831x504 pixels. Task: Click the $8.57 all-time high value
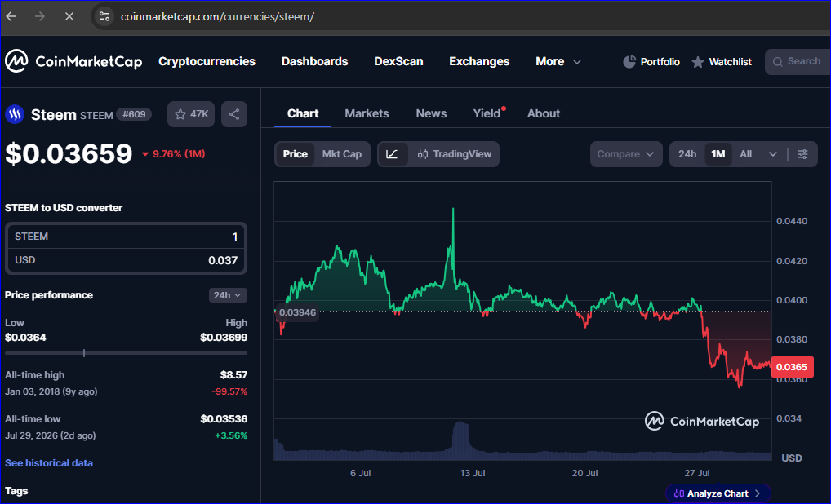(x=233, y=375)
